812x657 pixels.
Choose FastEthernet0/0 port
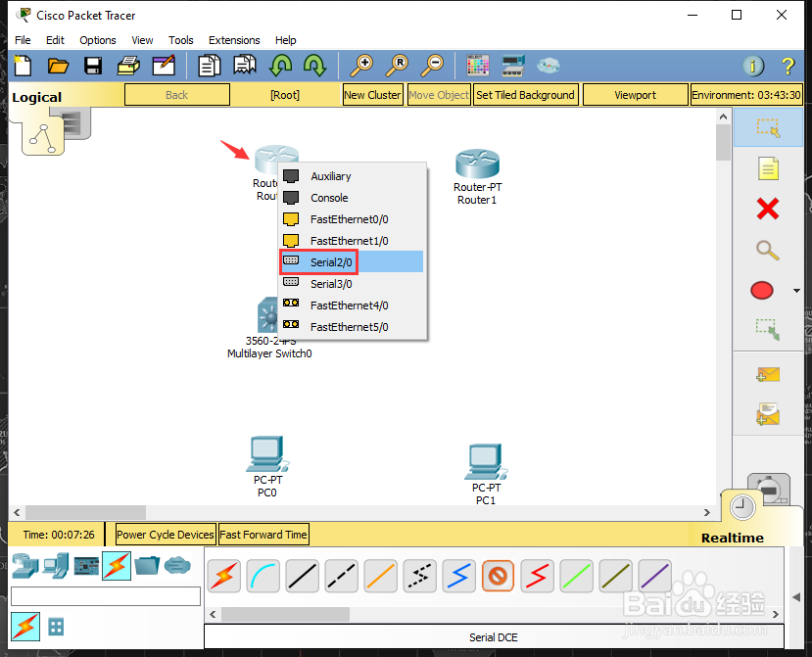pyautogui.click(x=353, y=219)
